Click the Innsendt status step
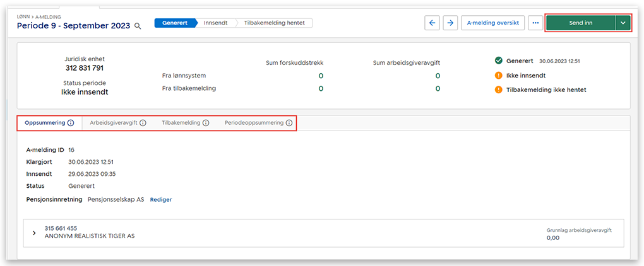The image size is (644, 266). coord(217,23)
